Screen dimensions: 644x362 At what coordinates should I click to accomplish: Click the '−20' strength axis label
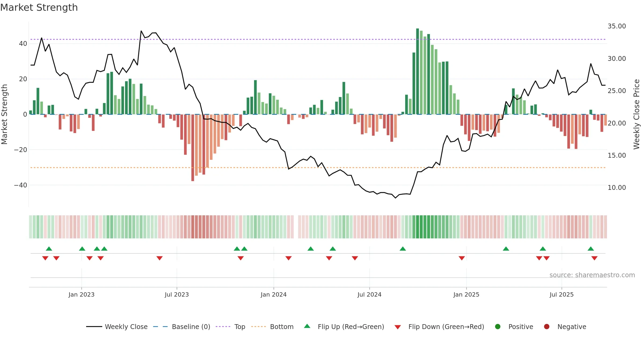click(21, 150)
